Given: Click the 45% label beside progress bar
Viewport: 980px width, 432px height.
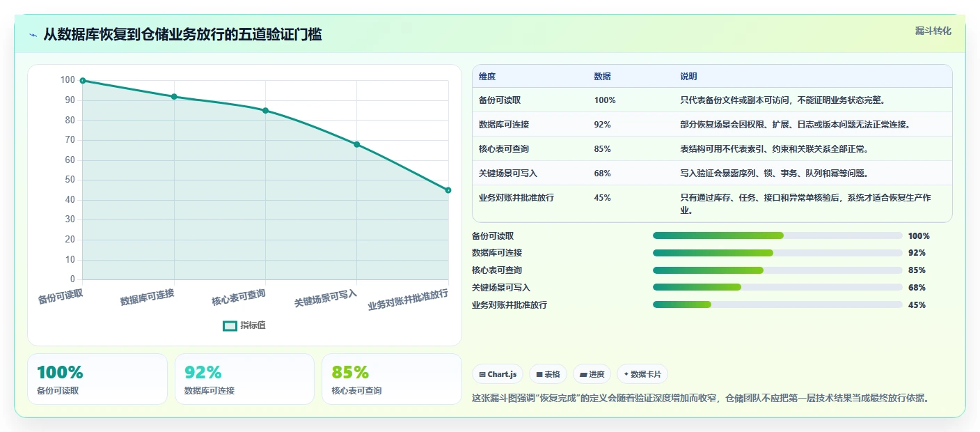Looking at the screenshot, I should (917, 305).
